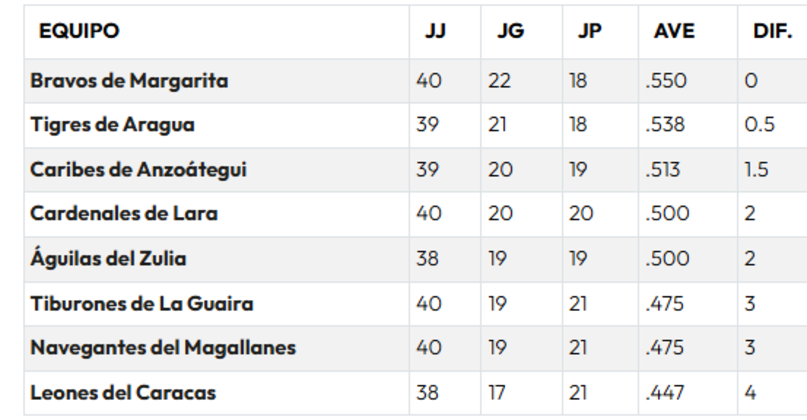Select Cardenales de Lara team cell
The width and height of the screenshot is (807, 420).
(124, 214)
